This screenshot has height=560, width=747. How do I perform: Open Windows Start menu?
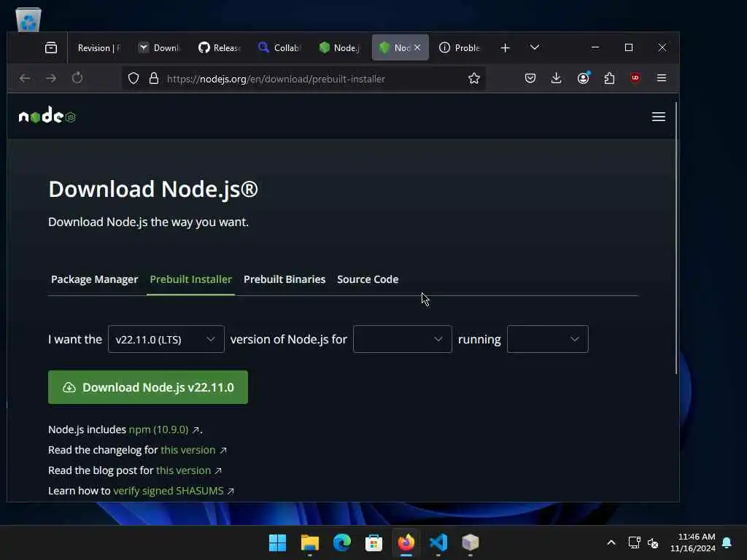point(277,542)
